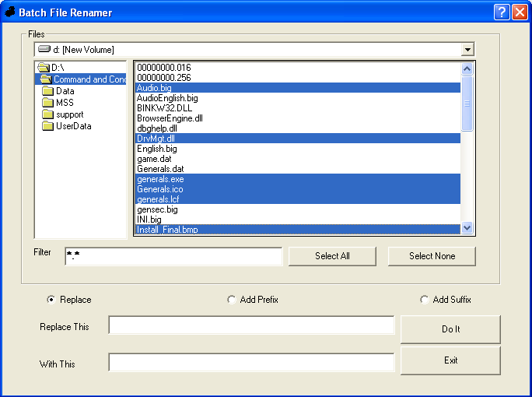Choose the Add Prefix radio button
Viewport: 532px width, 397px height.
pos(232,300)
